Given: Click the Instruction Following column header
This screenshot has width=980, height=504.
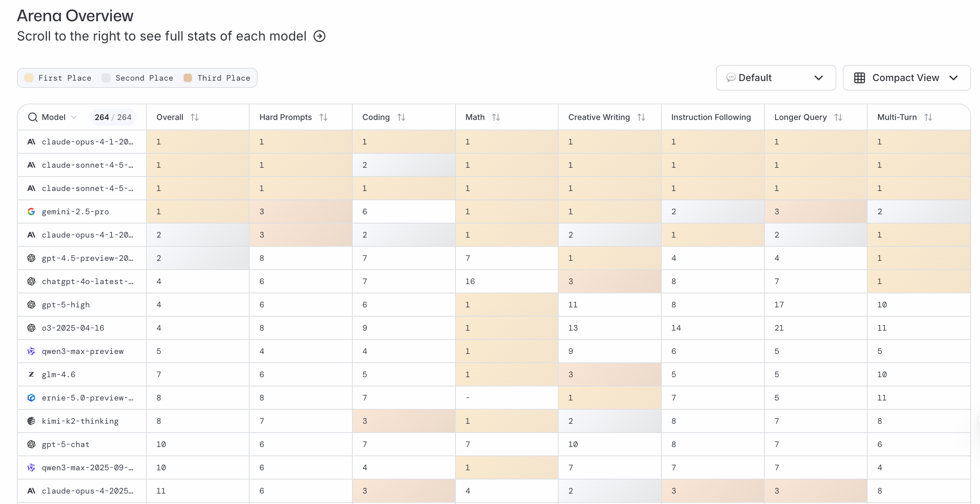Looking at the screenshot, I should (x=711, y=117).
